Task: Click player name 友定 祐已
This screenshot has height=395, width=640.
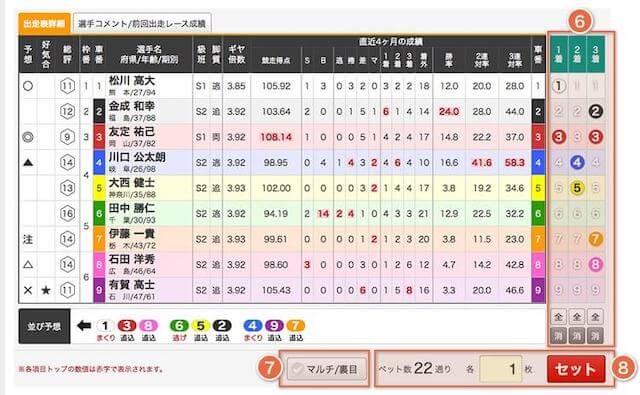Action: pyautogui.click(x=132, y=132)
